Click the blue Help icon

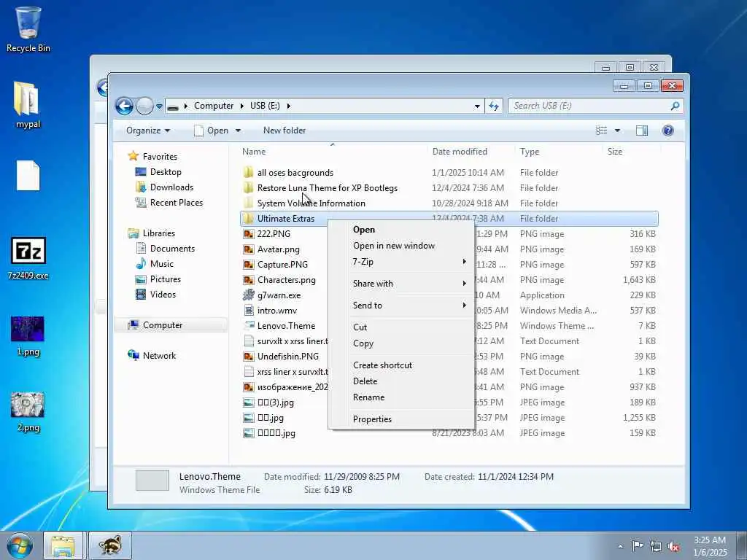[668, 131]
